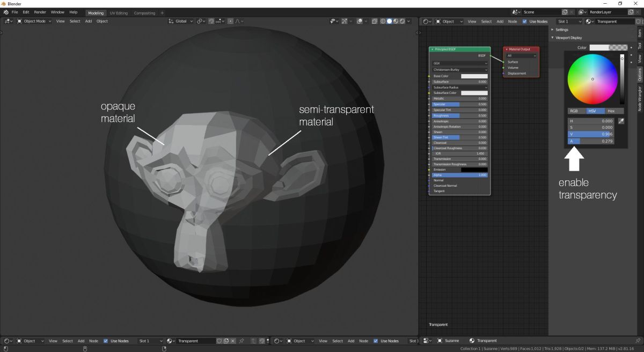Open object types visibility dropdown

pos(335,21)
